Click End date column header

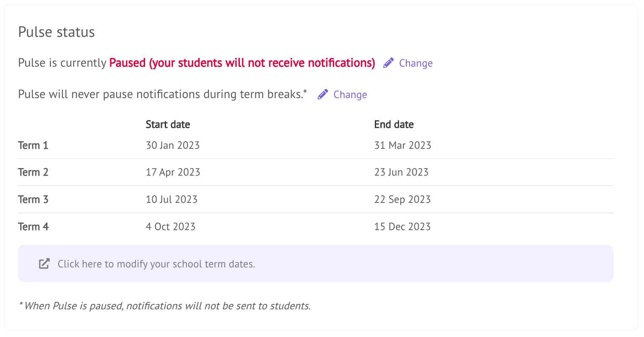point(394,124)
